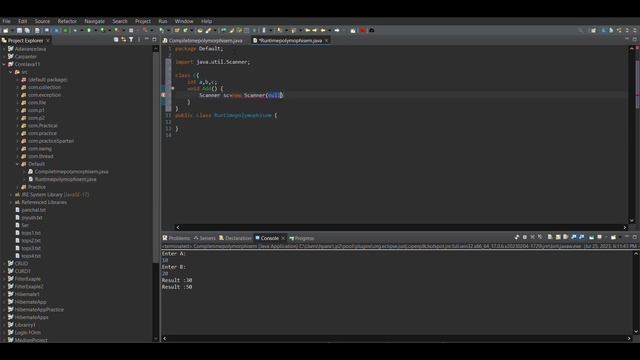
Task: Click the Project Explorer filter funnel icon
Action: [131, 40]
